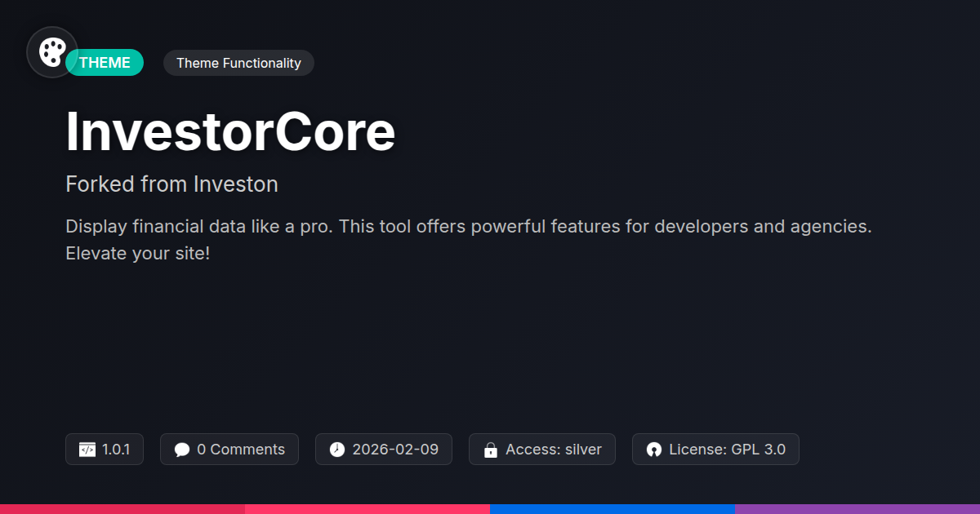Click the comment bubble icon
Screen dimensions: 980x514
182,450
